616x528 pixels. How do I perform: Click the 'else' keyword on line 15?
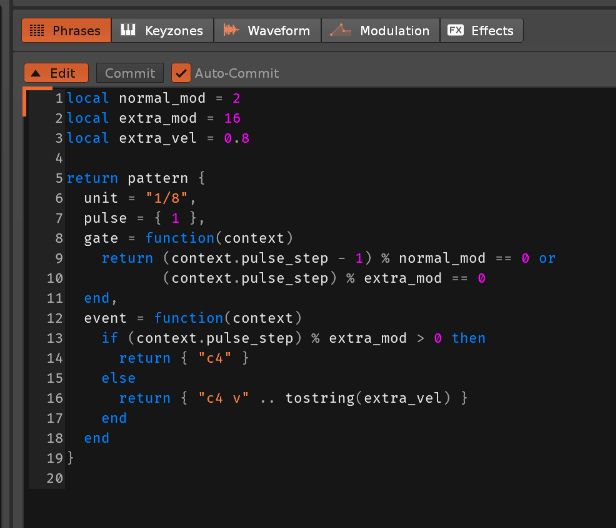119,378
